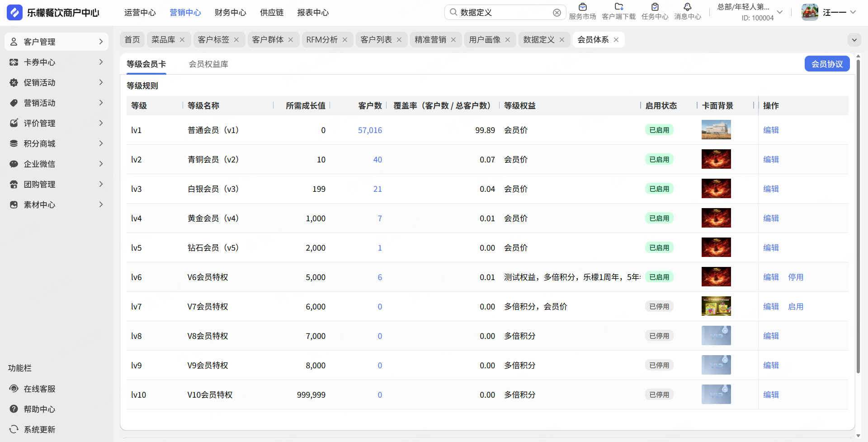Close the 数据定义 tab

[562, 40]
